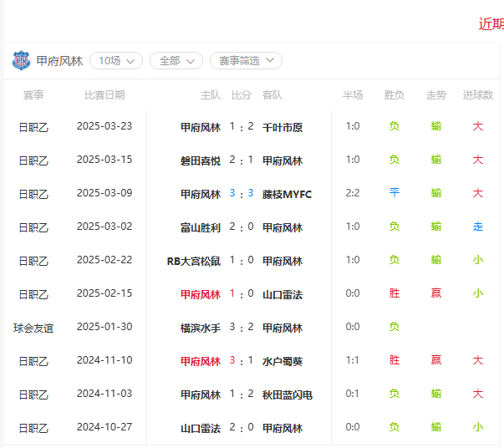The height and width of the screenshot is (448, 504).
Task: Click the 1 : 2 score on 2025-03-23
Action: [x=242, y=126]
